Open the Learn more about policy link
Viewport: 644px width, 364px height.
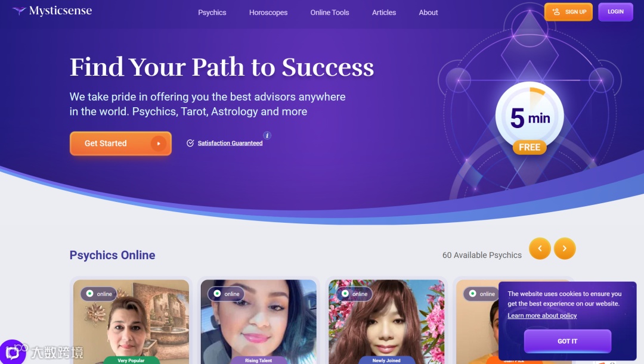542,316
